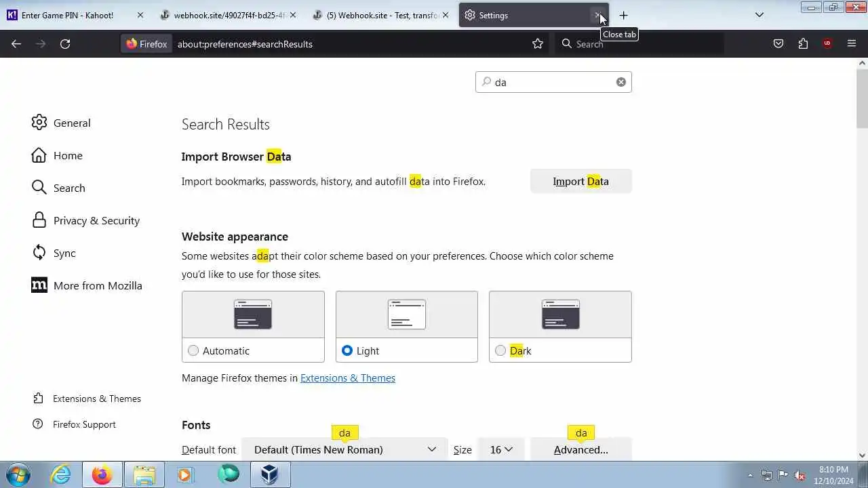Click the scrollbar down arrow
868x488 pixels.
pos(862,455)
